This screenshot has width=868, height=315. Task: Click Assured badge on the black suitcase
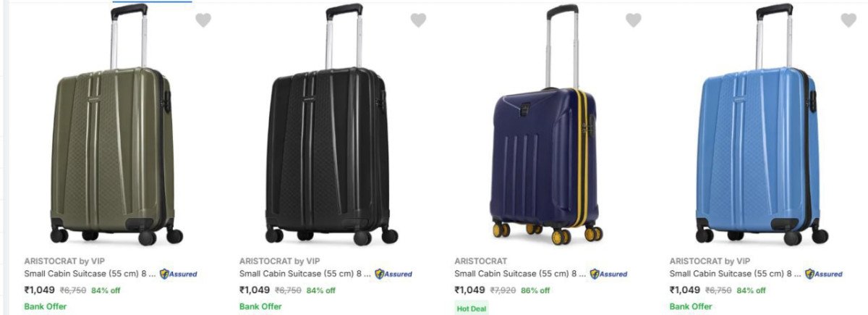click(393, 274)
